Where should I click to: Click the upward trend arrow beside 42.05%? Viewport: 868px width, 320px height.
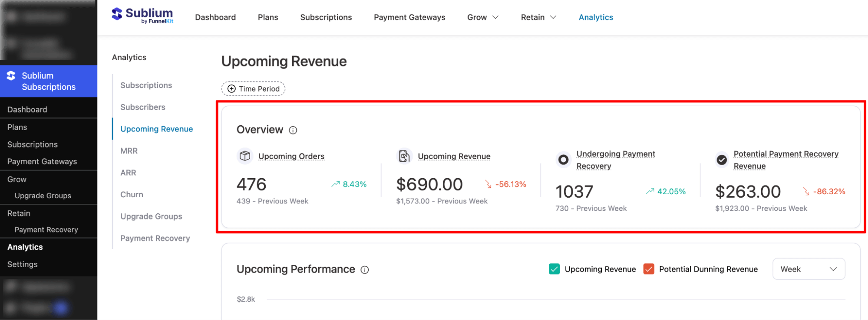click(x=650, y=191)
